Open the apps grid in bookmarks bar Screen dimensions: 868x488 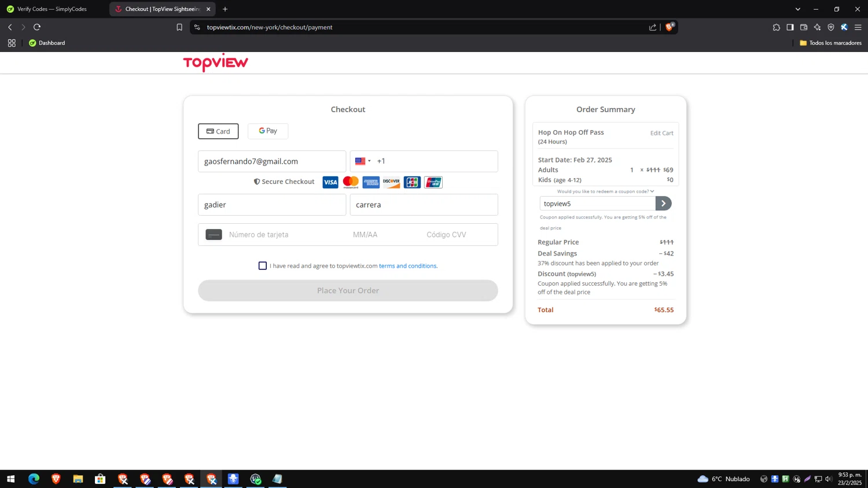12,43
